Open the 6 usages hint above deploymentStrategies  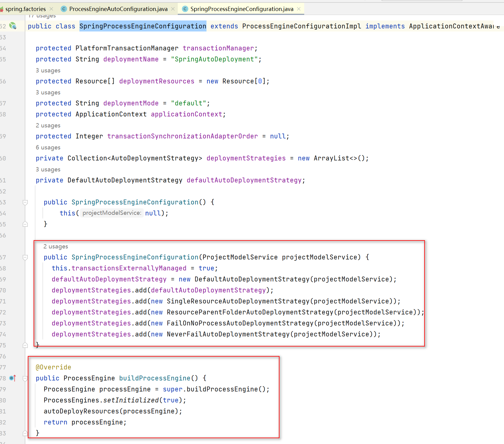pos(48,148)
